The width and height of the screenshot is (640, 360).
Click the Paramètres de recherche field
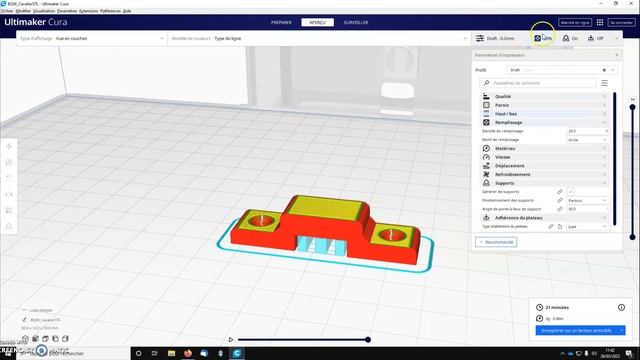[x=538, y=83]
